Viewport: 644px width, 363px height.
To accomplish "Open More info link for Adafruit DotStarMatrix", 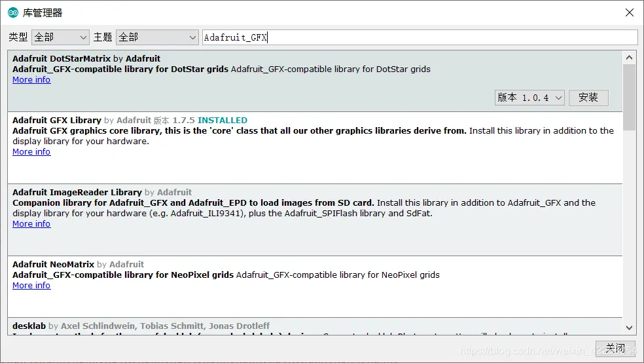I will [31, 80].
